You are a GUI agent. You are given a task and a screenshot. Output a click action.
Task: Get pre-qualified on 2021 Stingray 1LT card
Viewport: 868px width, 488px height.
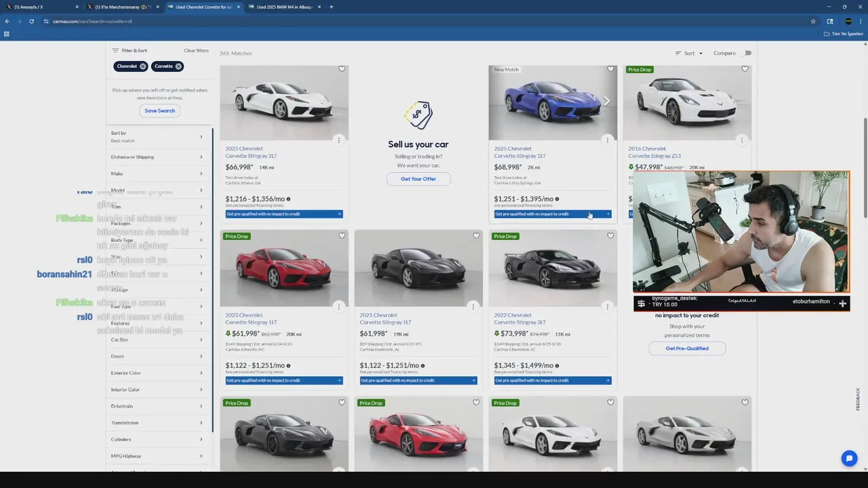[x=418, y=381]
